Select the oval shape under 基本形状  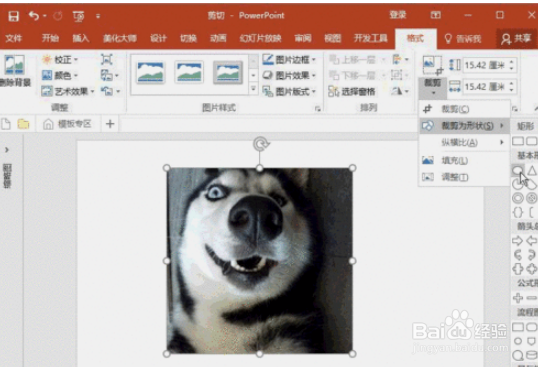[x=518, y=170]
